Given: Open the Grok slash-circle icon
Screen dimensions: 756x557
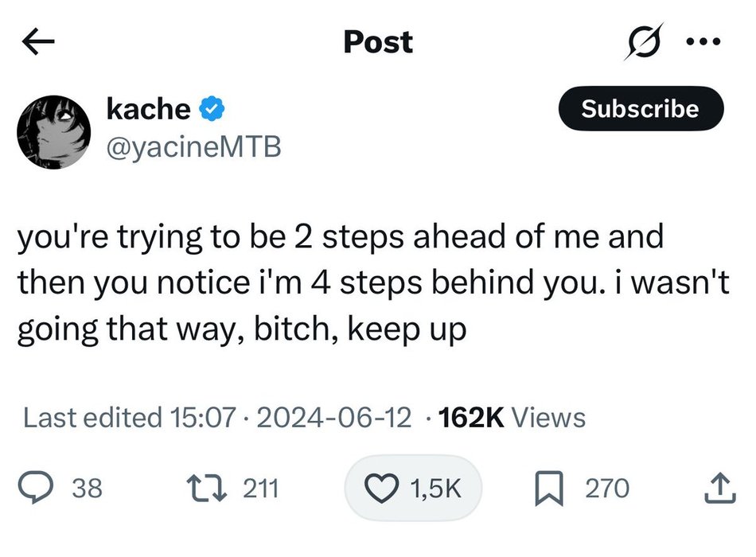Looking at the screenshot, I should (x=644, y=42).
